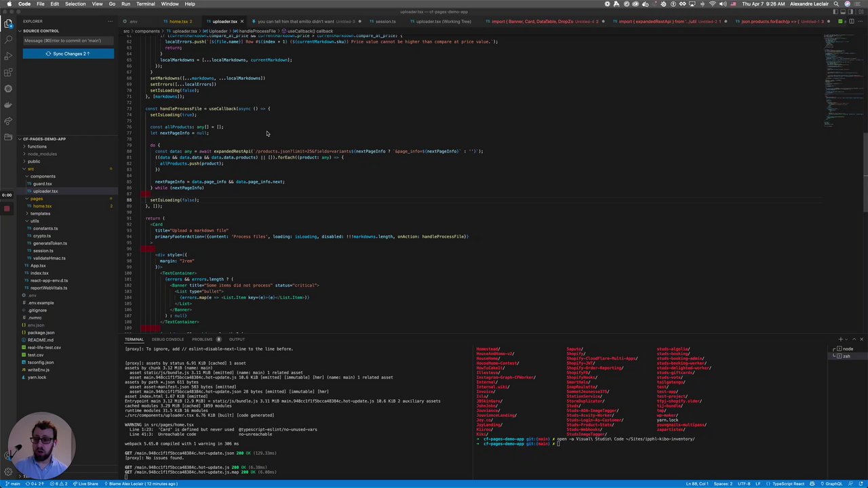The height and width of the screenshot is (488, 868).
Task: Open the Search view in activity bar
Action: pyautogui.click(x=8, y=40)
